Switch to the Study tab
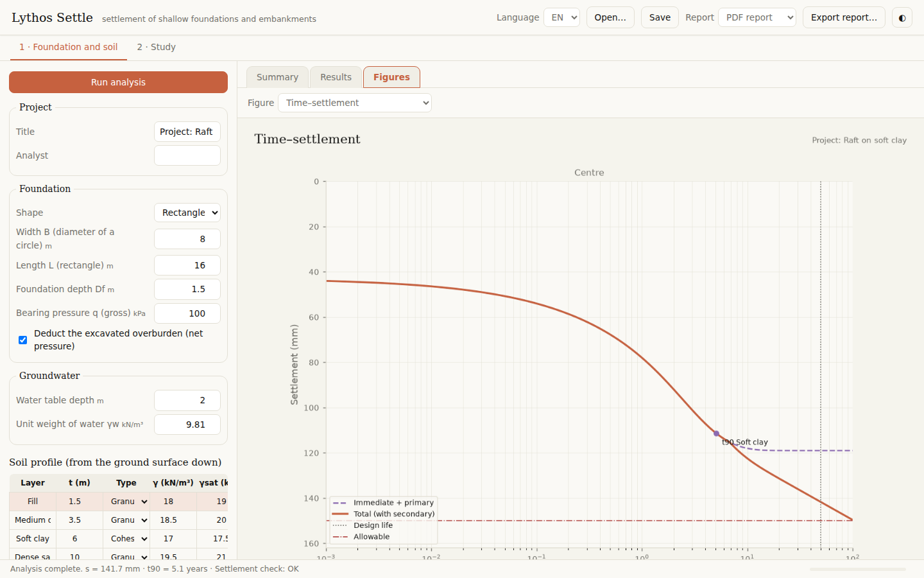 point(156,47)
